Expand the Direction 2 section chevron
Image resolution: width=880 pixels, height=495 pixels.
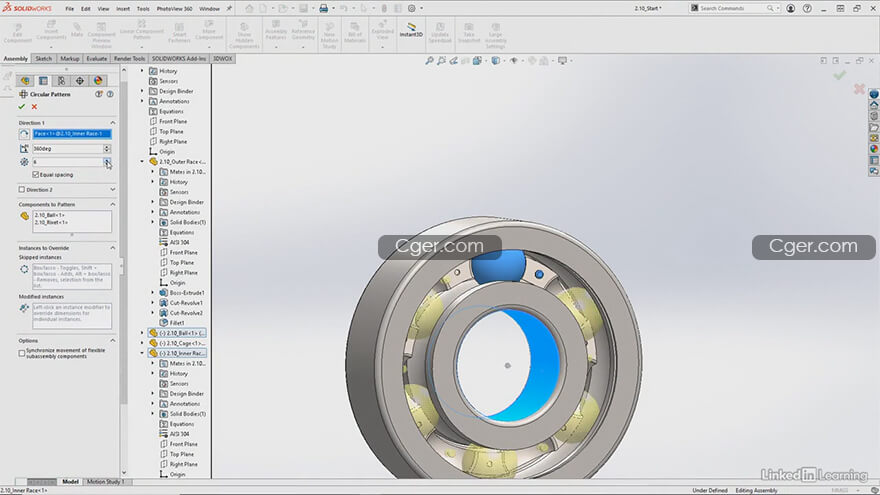(x=112, y=190)
